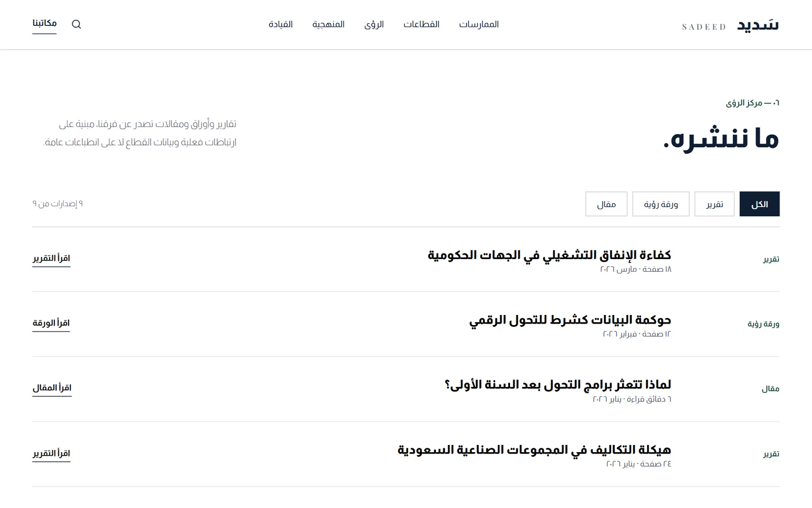Open title كفاءة الإنفاق التشغيلي في الجهات الحكومية
Screen dimensions: 812x508
point(549,255)
